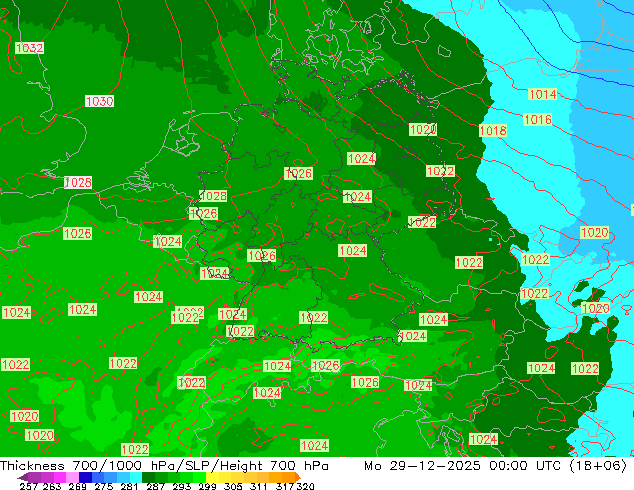634x490 pixels.
Task: Click the 317 legend value
Action: (285, 486)
